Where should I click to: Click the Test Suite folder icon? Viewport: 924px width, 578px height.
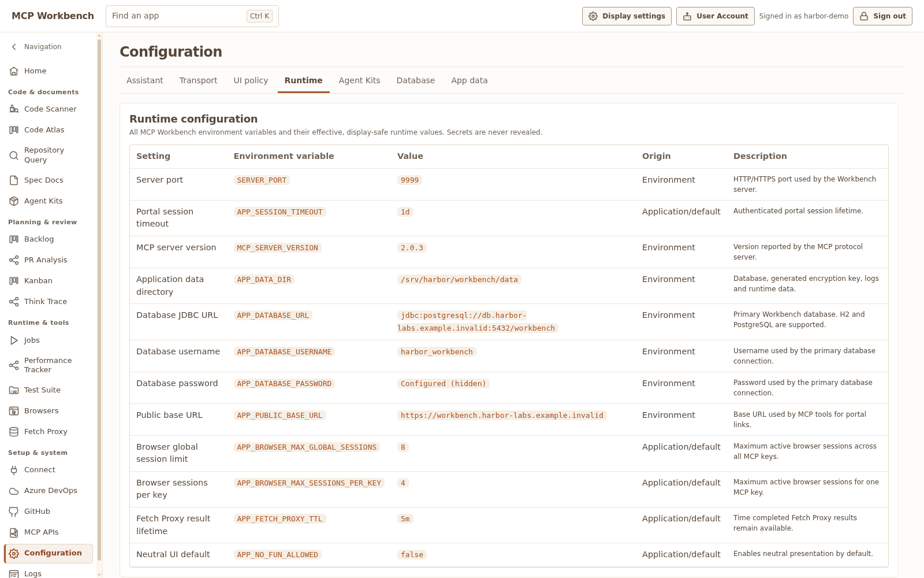14,390
